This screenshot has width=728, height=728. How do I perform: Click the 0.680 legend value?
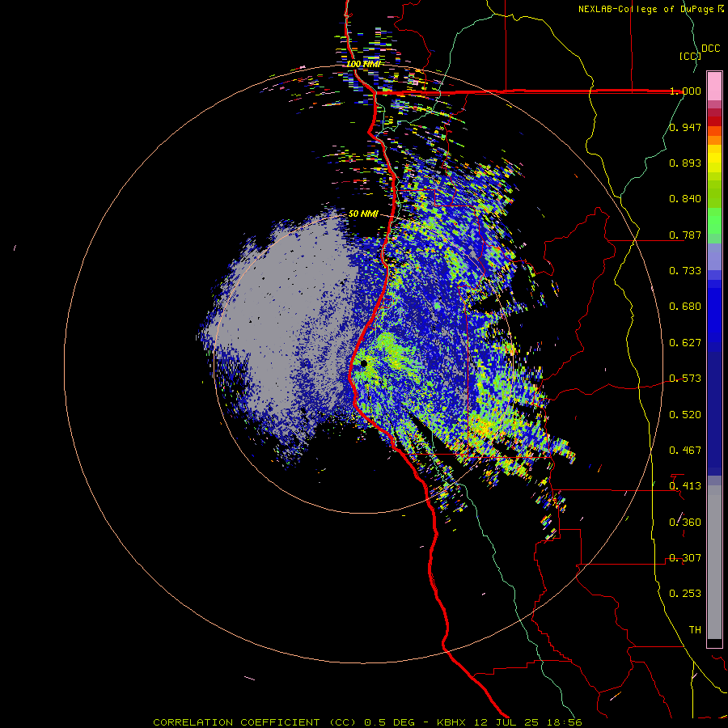[685, 307]
